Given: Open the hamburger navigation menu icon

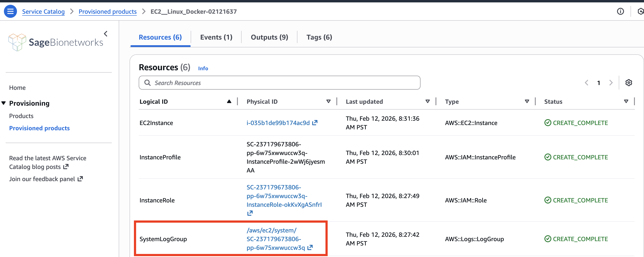Looking at the screenshot, I should point(10,11).
